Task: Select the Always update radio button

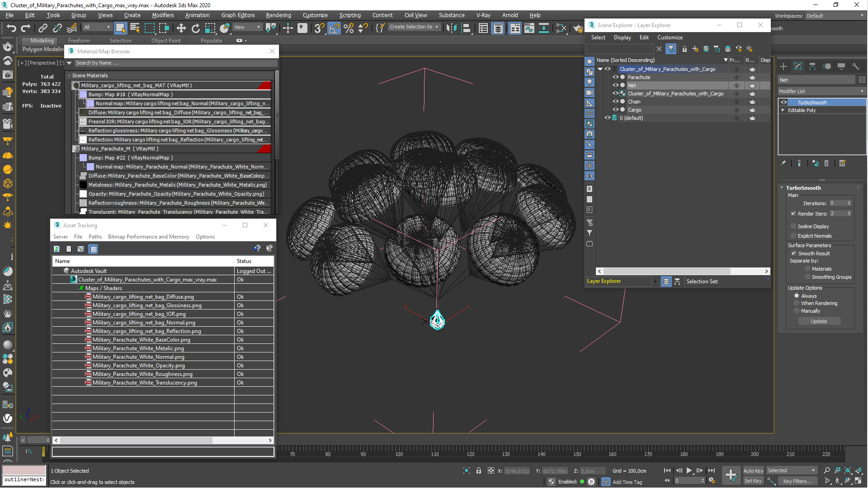Action: pyautogui.click(x=797, y=296)
